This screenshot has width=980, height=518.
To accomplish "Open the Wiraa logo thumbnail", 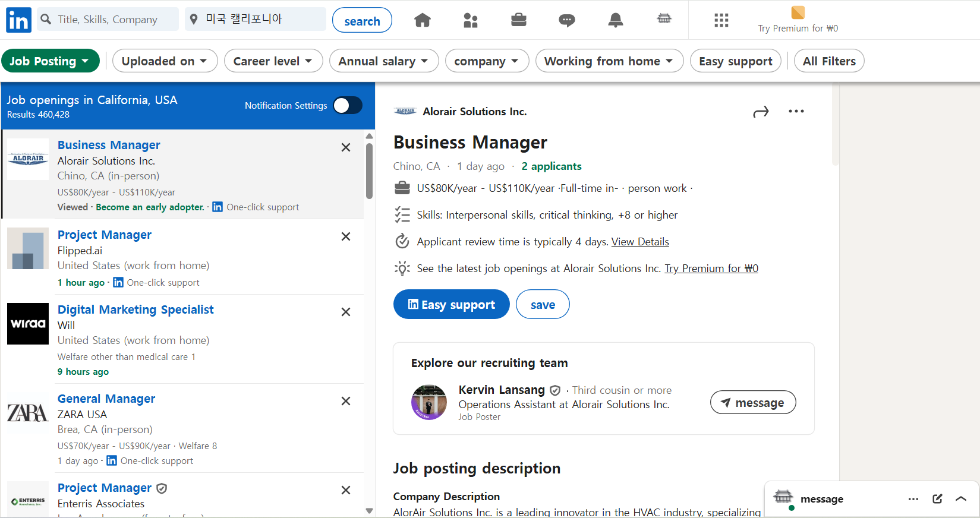I will [x=28, y=324].
